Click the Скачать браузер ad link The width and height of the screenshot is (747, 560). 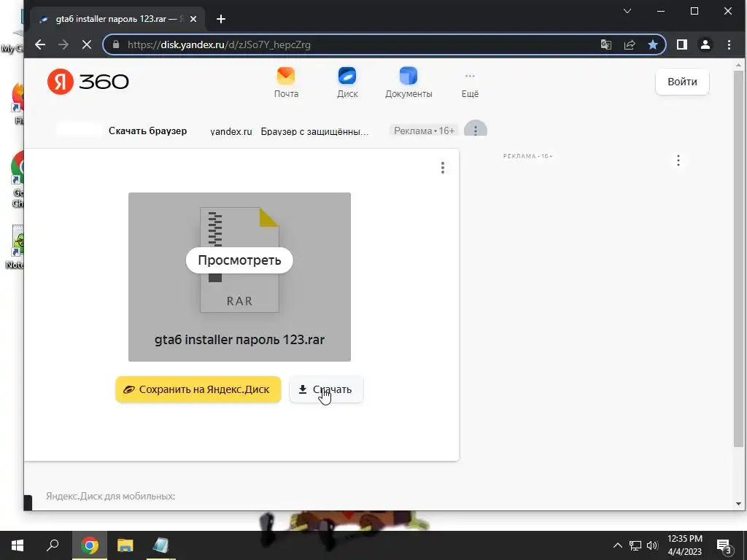[x=147, y=131]
